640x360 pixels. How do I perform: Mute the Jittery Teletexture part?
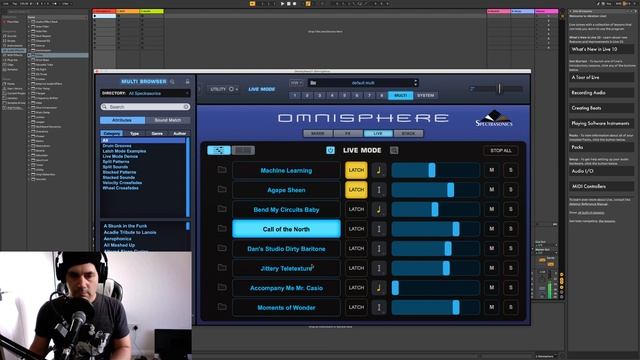(x=491, y=268)
